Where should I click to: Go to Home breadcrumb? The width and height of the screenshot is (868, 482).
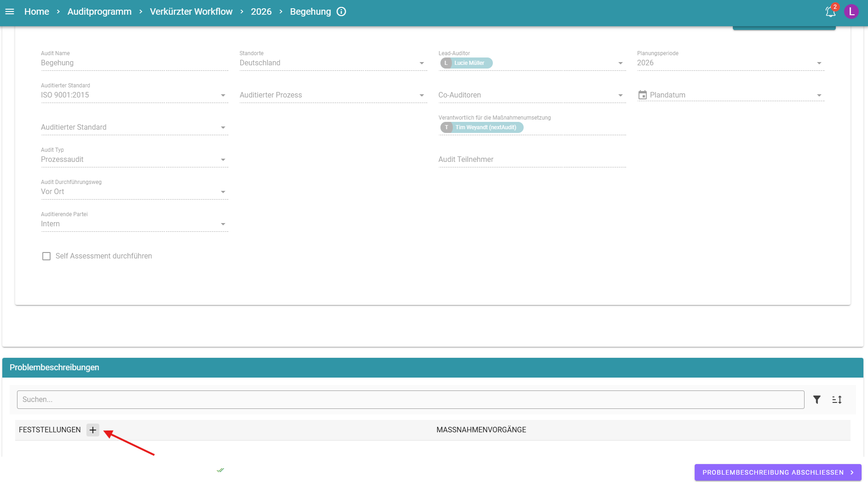coord(37,11)
